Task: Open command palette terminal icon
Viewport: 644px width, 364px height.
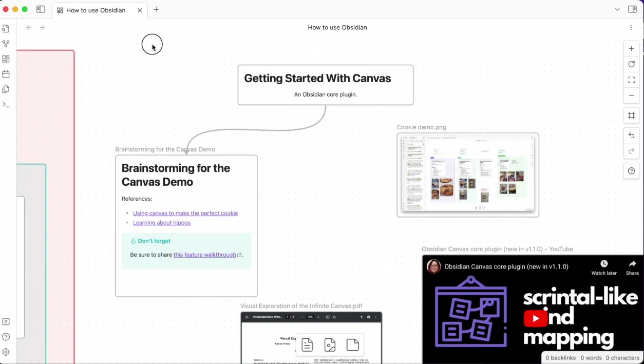Action: pos(6,104)
